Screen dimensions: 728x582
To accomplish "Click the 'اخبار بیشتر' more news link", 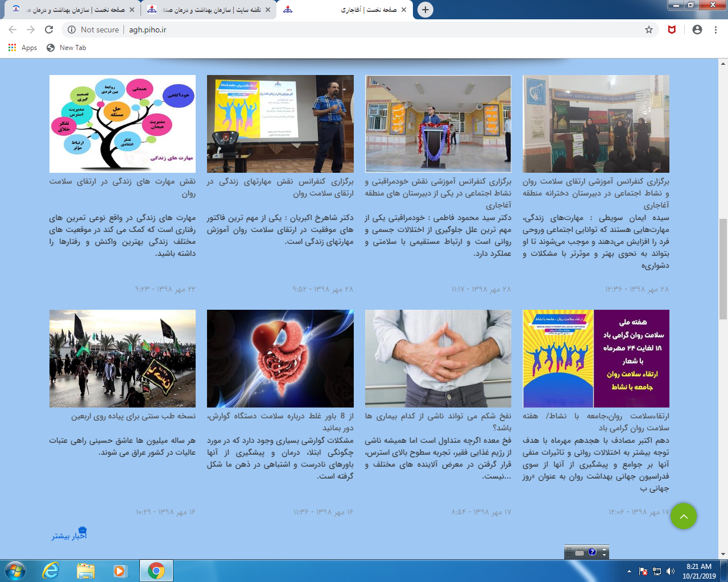I will click(x=69, y=535).
